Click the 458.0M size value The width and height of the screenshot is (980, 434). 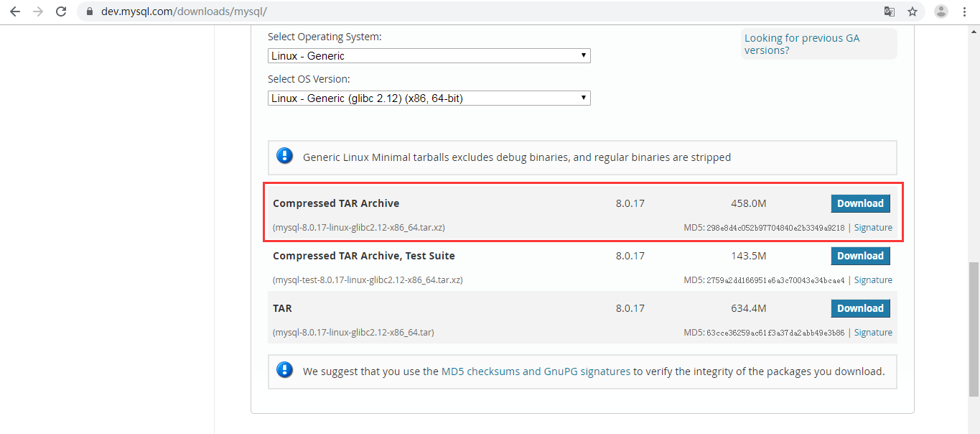749,203
